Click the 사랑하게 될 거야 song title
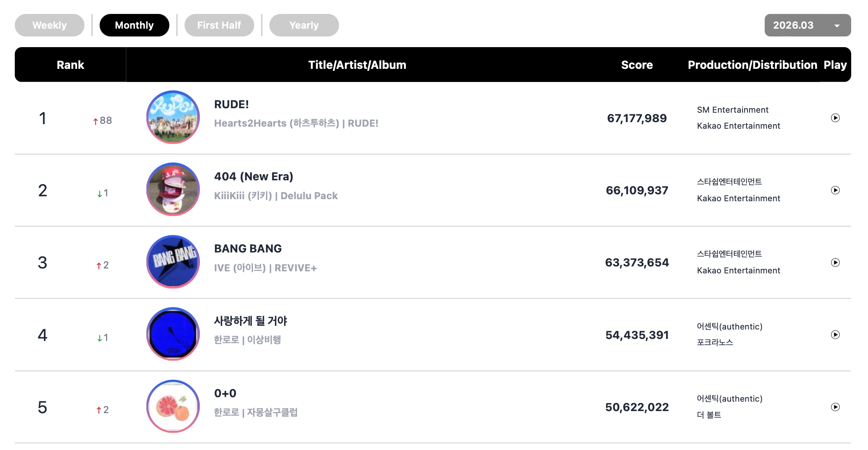The height and width of the screenshot is (450, 868). tap(251, 321)
